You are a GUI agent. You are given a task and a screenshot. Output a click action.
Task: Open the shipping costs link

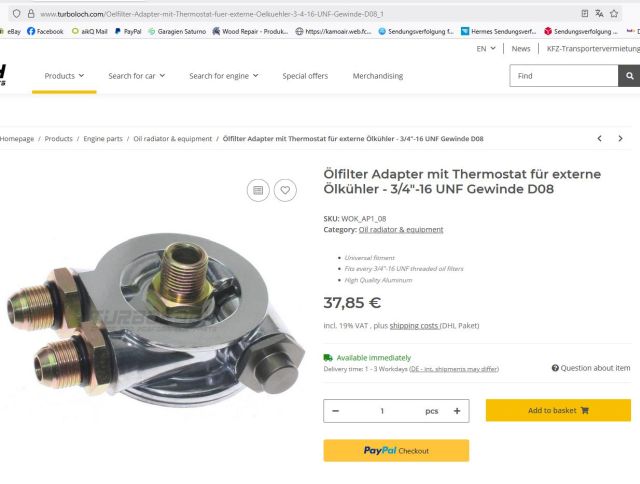[x=414, y=326]
